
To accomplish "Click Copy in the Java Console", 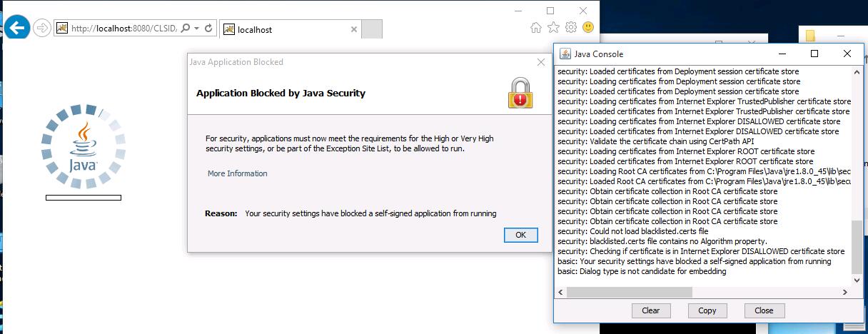I will [707, 310].
